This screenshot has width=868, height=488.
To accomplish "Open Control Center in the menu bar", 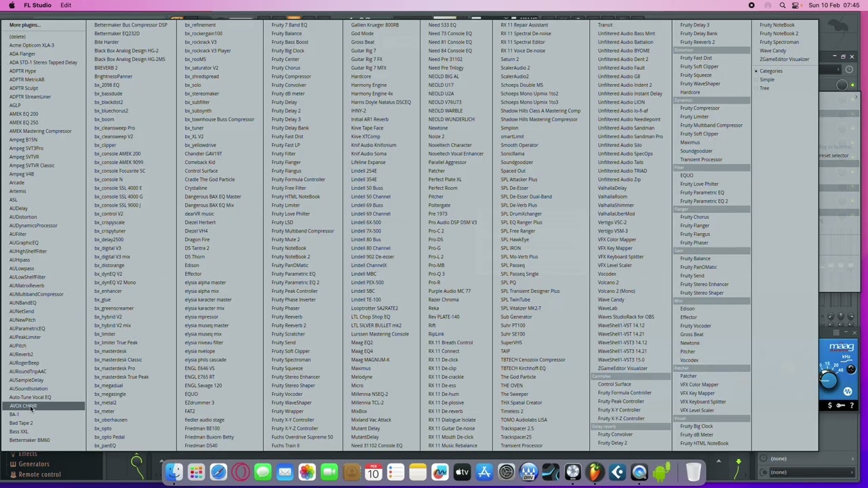I will pos(797,5).
